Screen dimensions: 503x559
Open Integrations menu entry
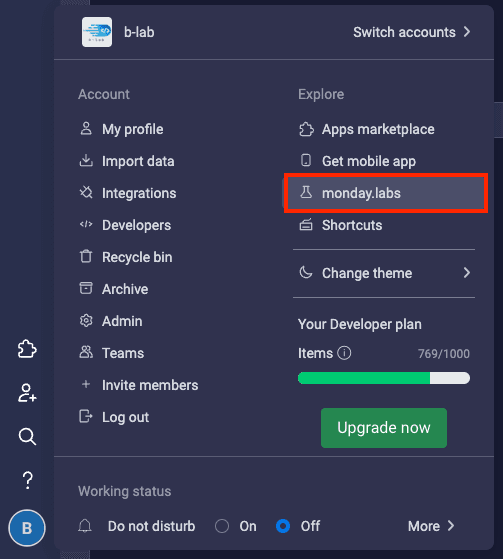click(x=139, y=193)
